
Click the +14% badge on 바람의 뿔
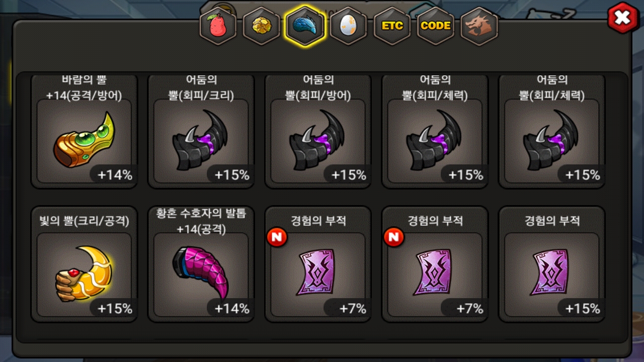pyautogui.click(x=114, y=175)
